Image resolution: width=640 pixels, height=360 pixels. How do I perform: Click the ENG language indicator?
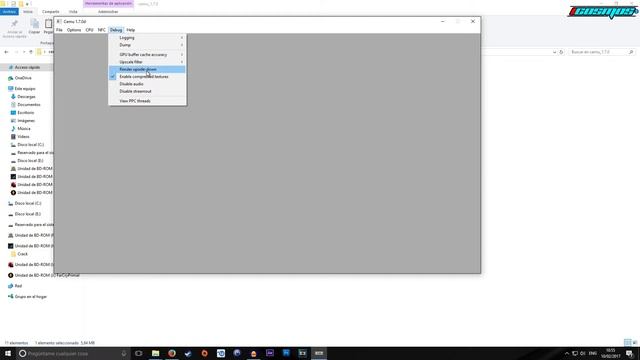click(x=593, y=353)
